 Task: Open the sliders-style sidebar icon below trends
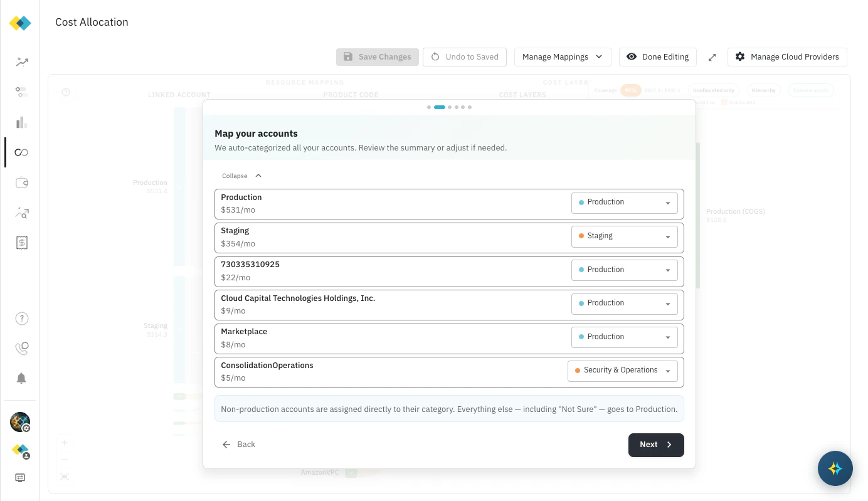click(22, 92)
